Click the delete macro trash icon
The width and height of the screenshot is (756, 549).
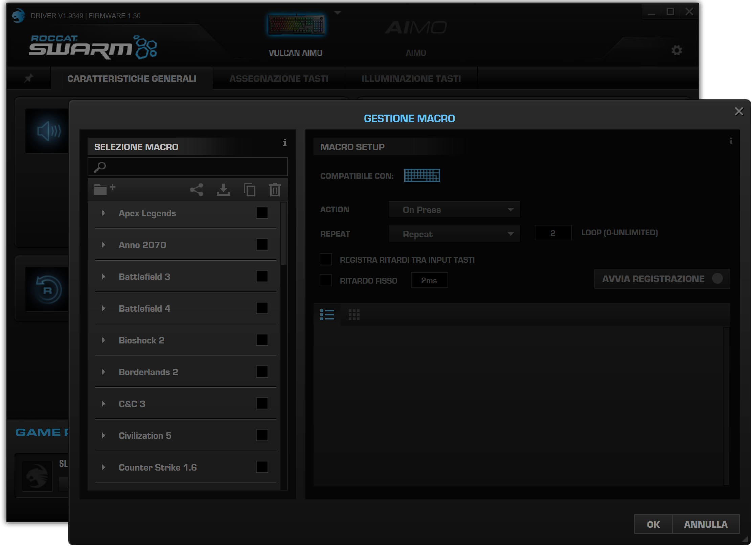275,190
